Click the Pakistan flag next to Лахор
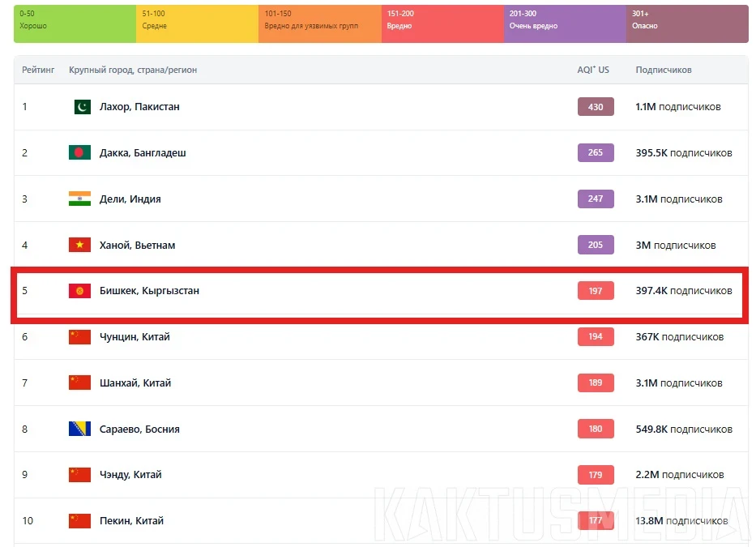This screenshot has height=547, width=756. tap(80, 106)
